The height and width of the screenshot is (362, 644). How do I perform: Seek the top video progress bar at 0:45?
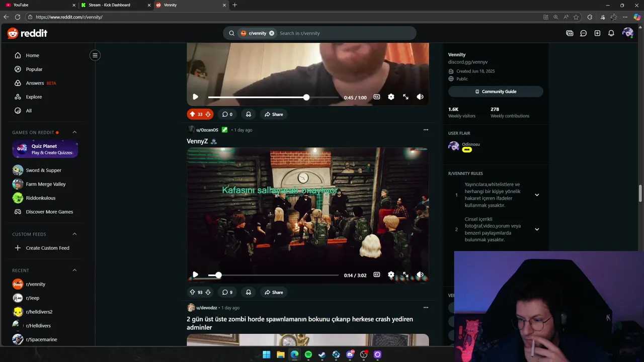(273, 97)
